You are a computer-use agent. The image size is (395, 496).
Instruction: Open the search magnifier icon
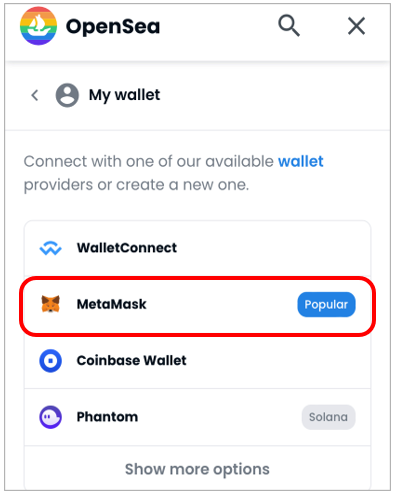click(x=289, y=25)
